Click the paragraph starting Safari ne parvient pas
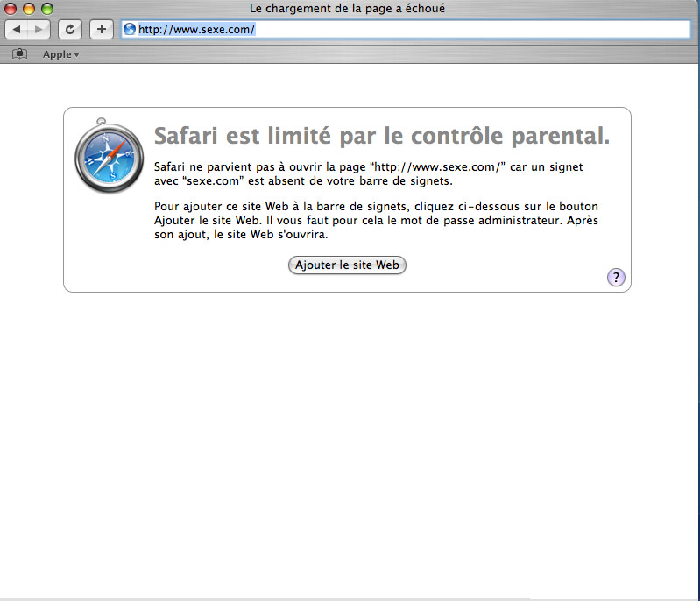Screen dimensions: 700x601 click(x=368, y=173)
